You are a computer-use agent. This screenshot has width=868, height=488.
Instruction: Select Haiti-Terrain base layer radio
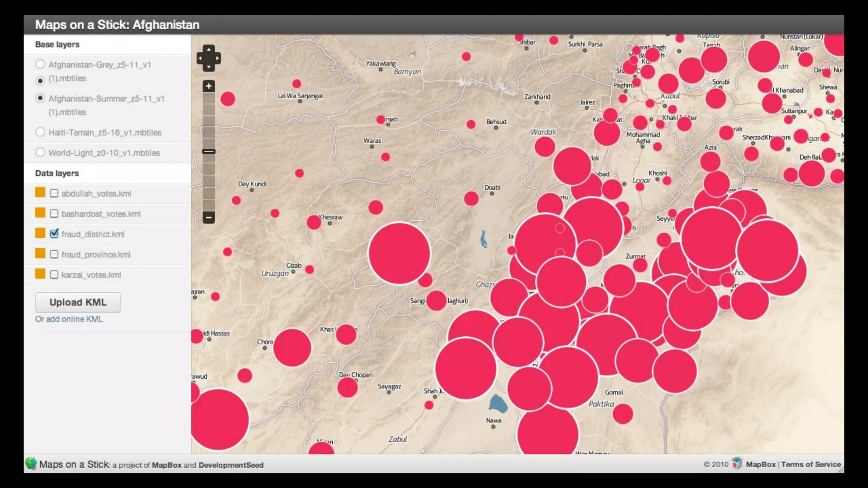point(40,132)
